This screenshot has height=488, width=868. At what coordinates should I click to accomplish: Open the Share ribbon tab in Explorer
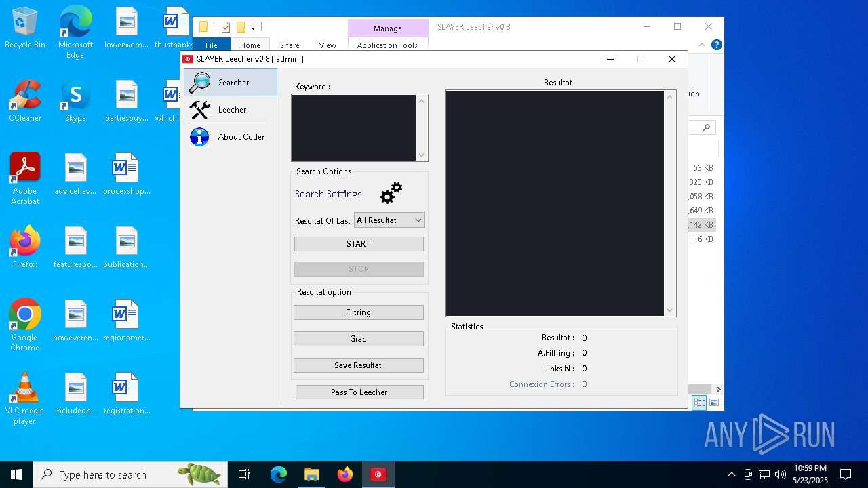(x=290, y=45)
